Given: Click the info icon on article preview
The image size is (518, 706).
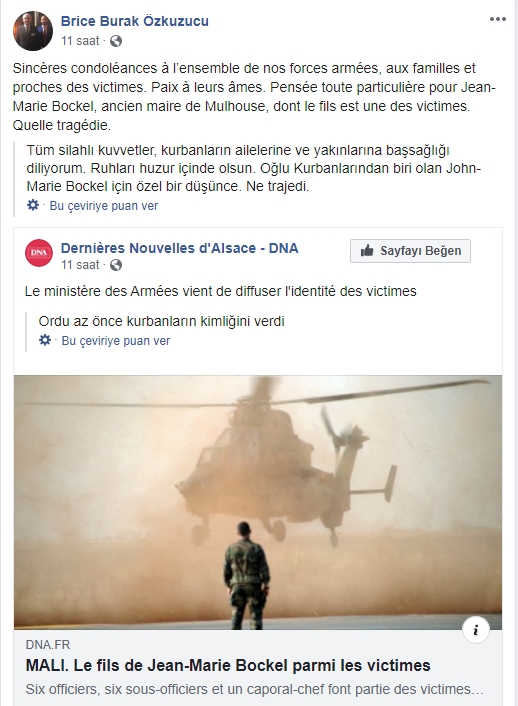Looking at the screenshot, I should 476,630.
